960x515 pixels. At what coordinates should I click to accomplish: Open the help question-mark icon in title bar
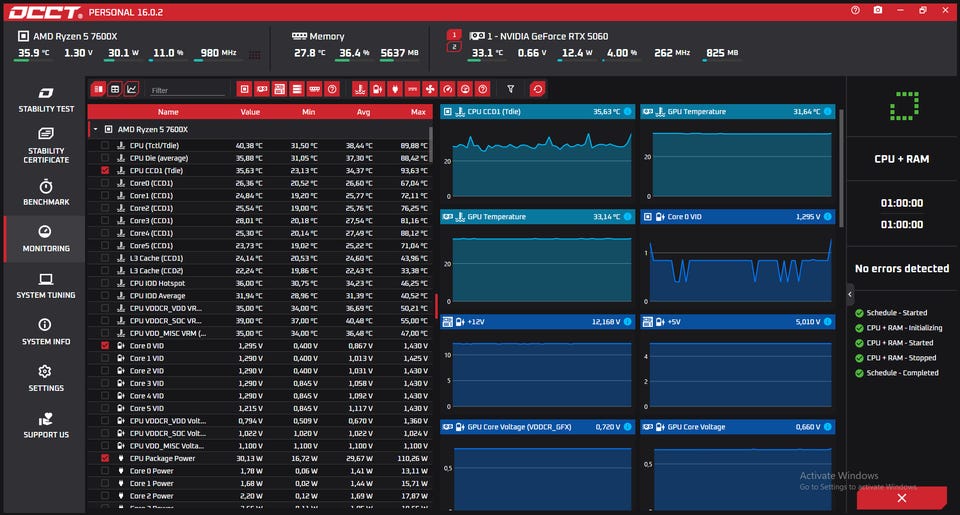[855, 10]
